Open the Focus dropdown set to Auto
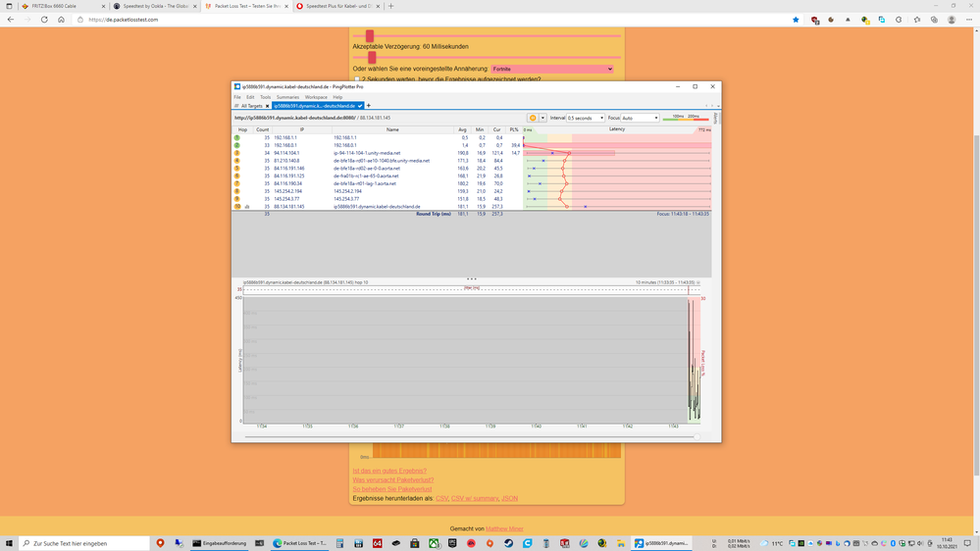The height and width of the screenshot is (551, 980). pyautogui.click(x=640, y=118)
